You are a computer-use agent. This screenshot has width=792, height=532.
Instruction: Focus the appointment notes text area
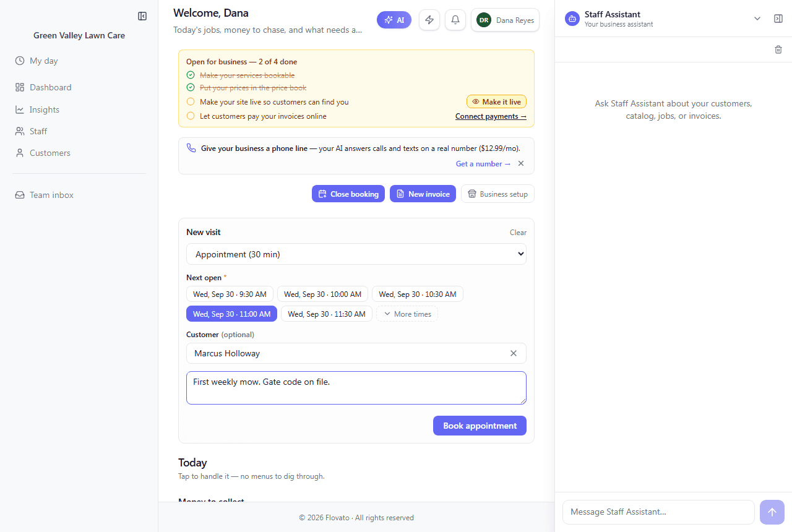click(x=356, y=388)
